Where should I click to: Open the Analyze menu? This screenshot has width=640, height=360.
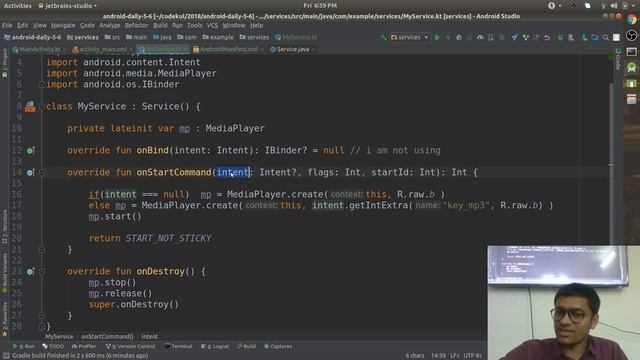click(x=110, y=25)
